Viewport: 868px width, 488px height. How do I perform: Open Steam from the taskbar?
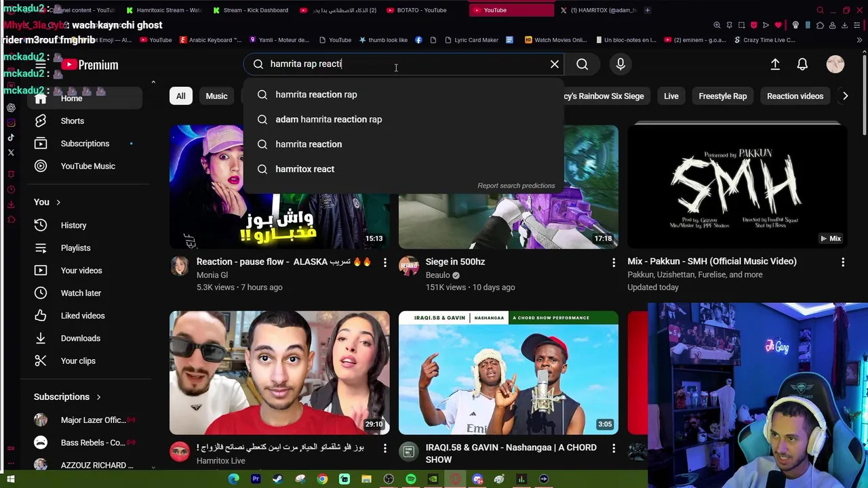(x=277, y=479)
